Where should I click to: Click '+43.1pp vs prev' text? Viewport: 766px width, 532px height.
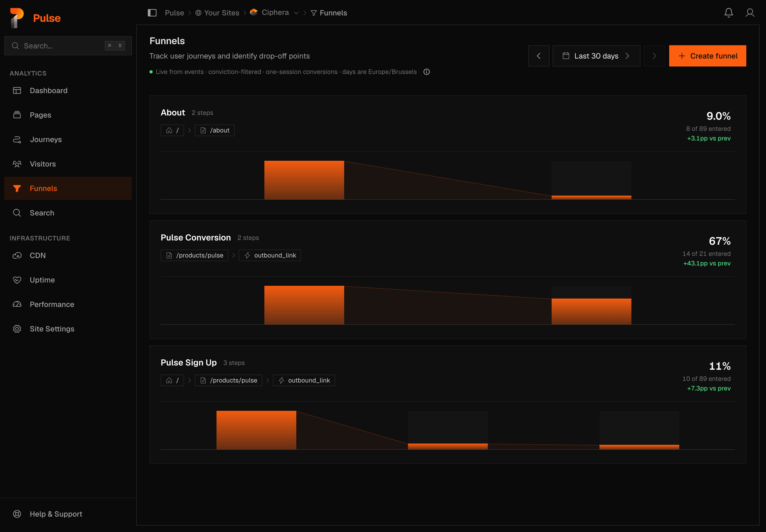[x=707, y=263]
